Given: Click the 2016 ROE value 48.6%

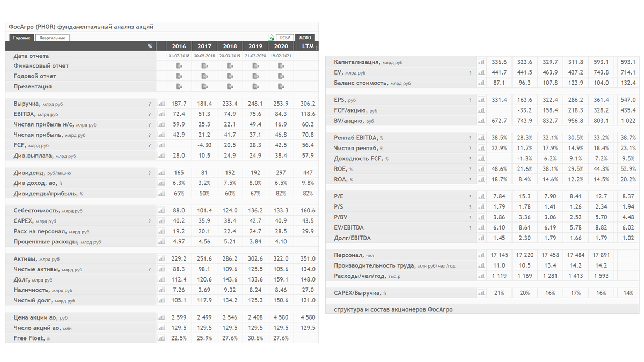Looking at the screenshot, I should click(500, 169).
